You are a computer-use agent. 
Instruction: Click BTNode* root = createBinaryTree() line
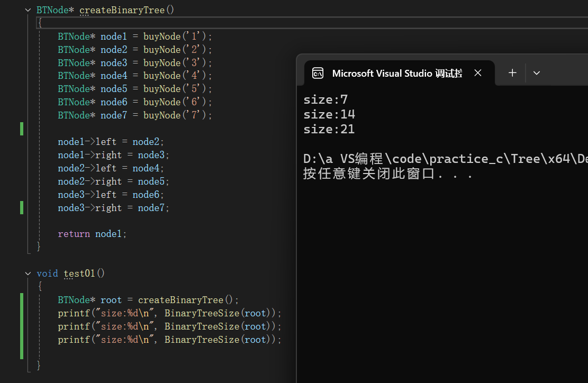[x=148, y=300]
